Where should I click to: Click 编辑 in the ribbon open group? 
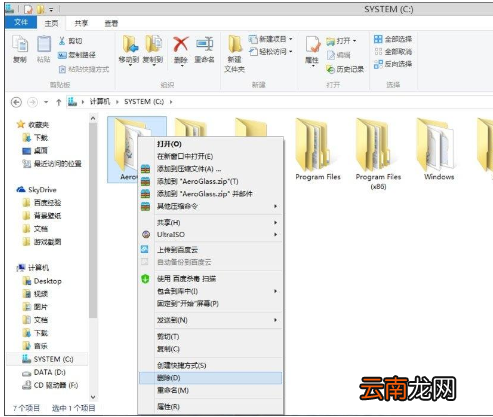339,55
